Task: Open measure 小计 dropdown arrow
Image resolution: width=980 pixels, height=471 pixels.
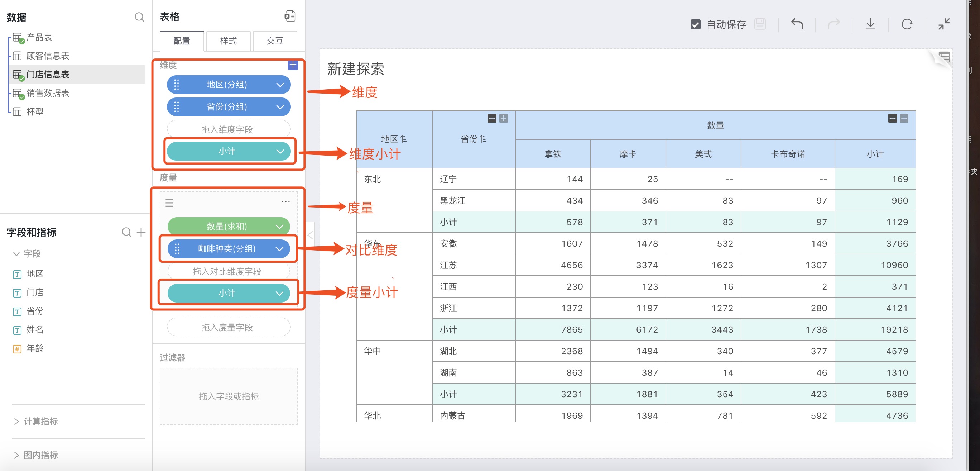Action: tap(280, 293)
